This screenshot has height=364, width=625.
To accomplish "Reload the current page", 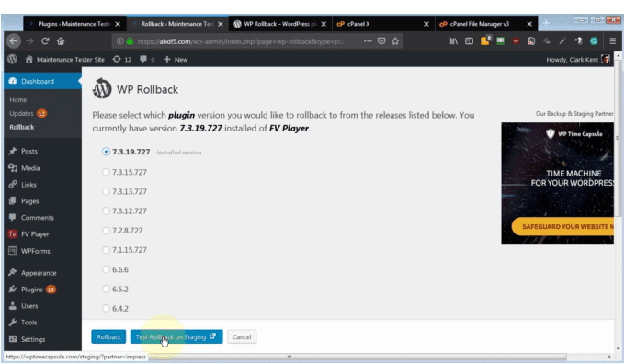I will pos(45,40).
